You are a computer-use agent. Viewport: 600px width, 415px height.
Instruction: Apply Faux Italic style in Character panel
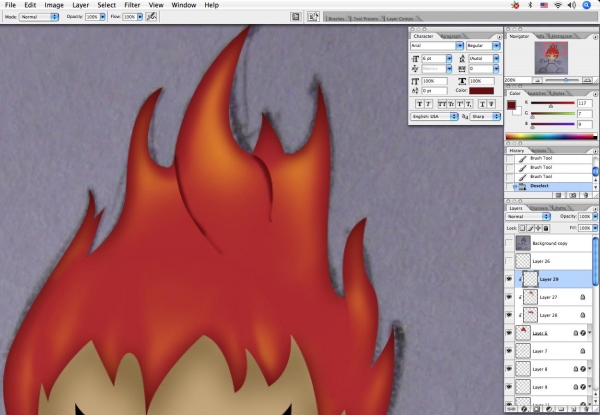click(428, 104)
